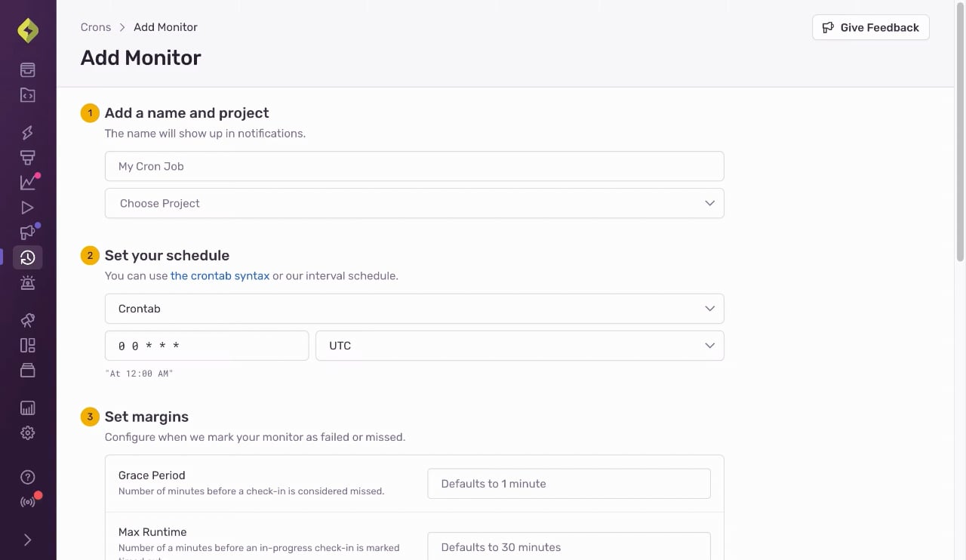Open the Settings gear in sidebar

27,433
